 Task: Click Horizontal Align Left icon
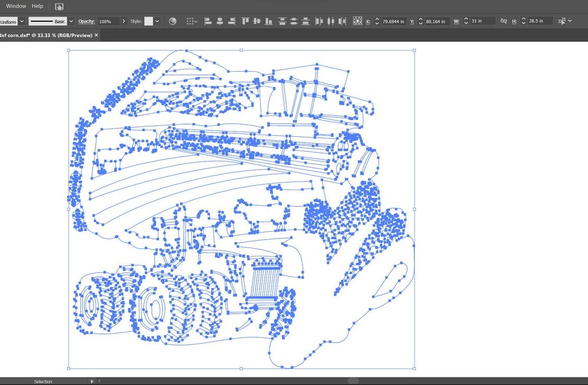tap(208, 21)
